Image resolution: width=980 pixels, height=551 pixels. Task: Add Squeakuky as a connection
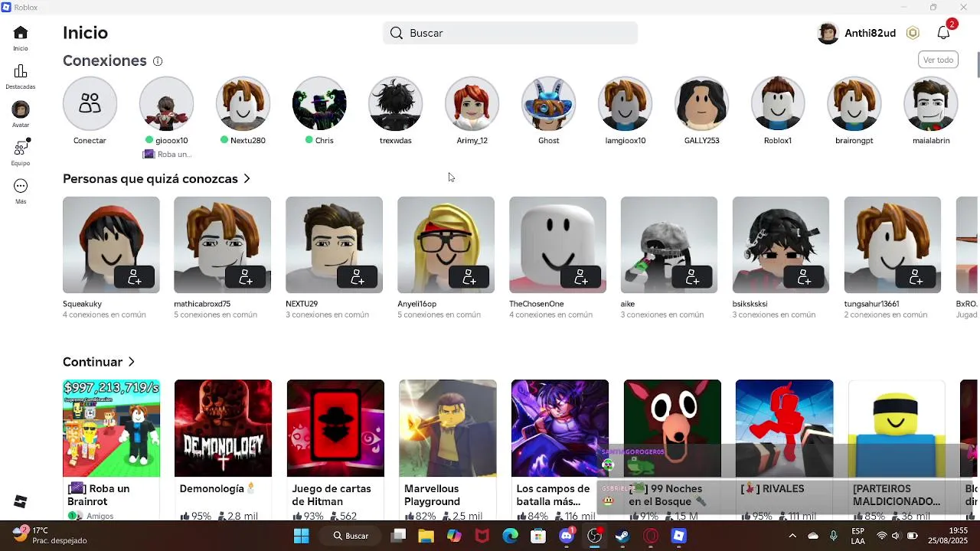(134, 277)
